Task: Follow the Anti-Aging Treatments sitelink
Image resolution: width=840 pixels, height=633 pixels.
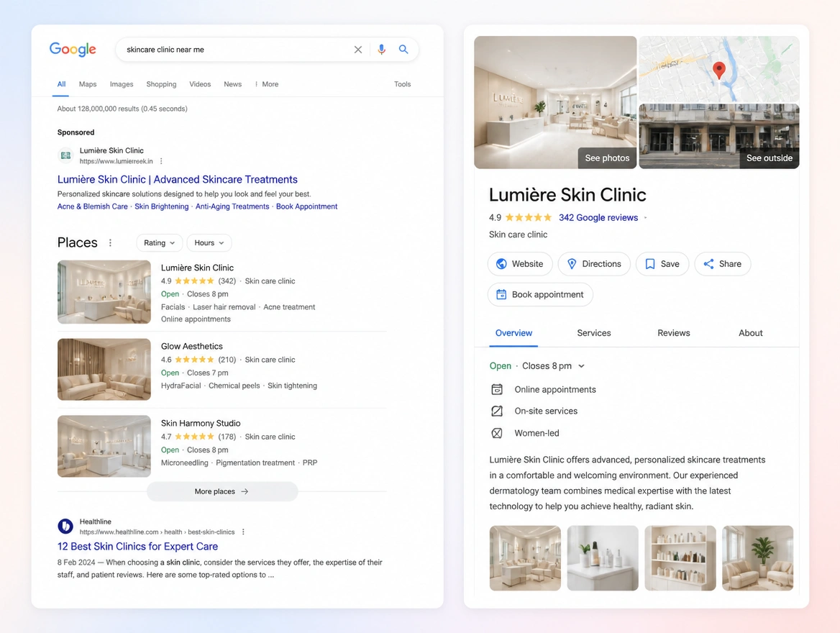Action: (232, 206)
